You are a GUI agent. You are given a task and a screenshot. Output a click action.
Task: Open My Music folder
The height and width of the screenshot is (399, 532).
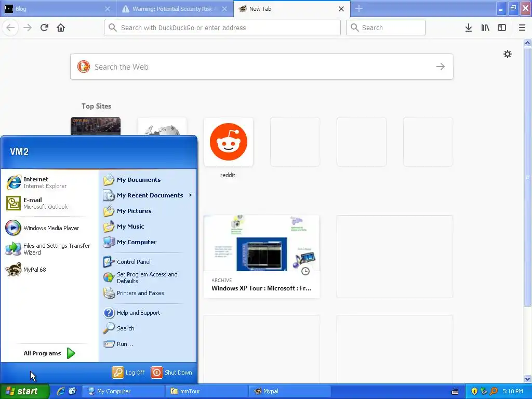pos(148,227)
